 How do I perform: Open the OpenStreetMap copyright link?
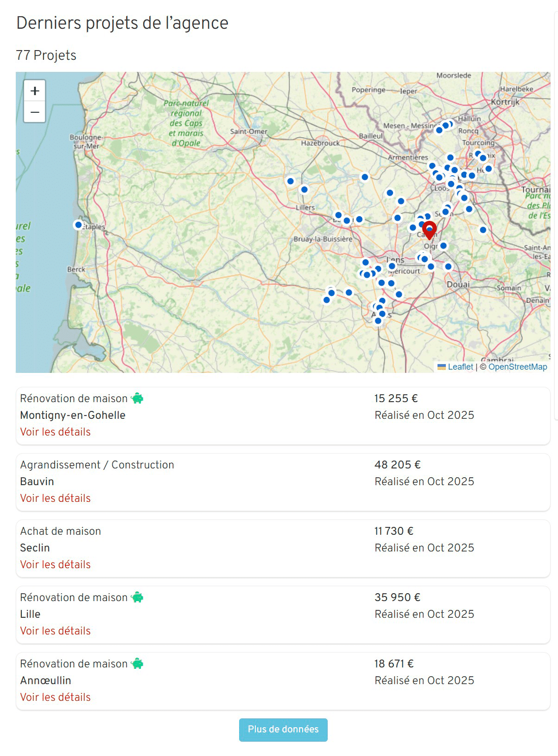pyautogui.click(x=518, y=367)
